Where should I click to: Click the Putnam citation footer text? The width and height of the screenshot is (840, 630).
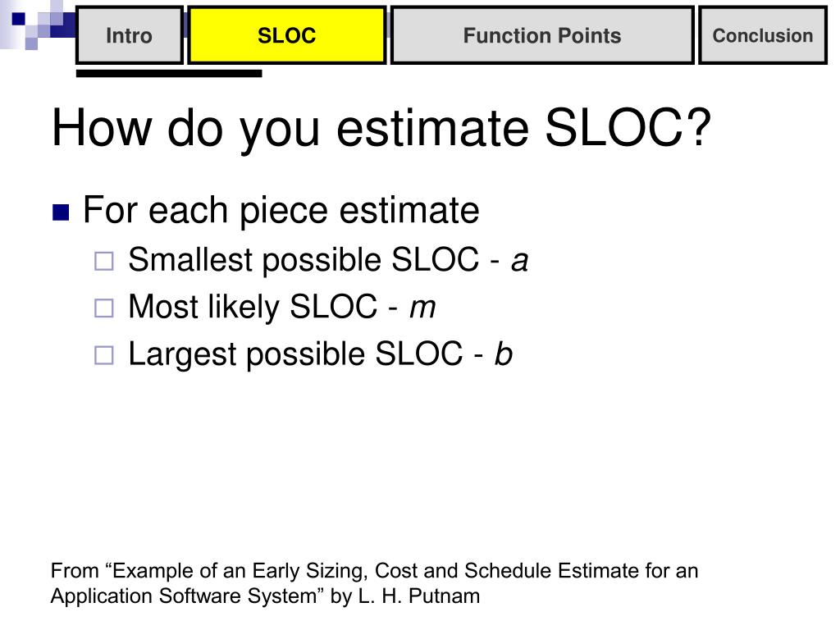(374, 583)
